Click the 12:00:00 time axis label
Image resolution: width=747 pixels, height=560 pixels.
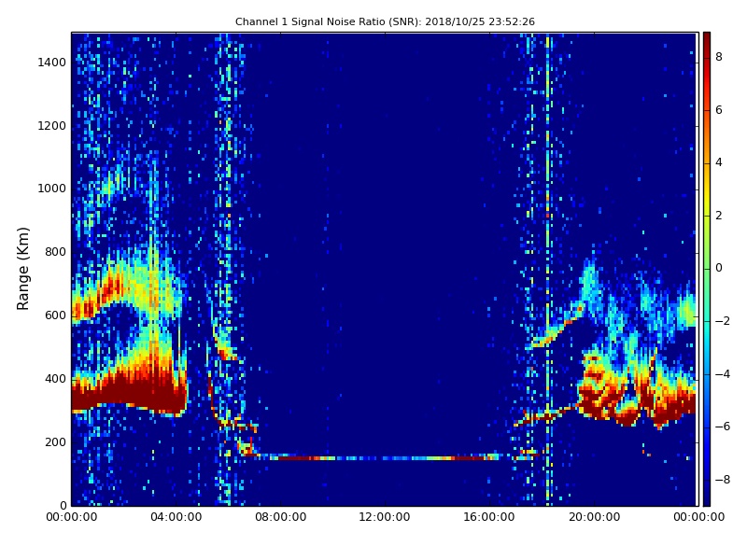[385, 517]
